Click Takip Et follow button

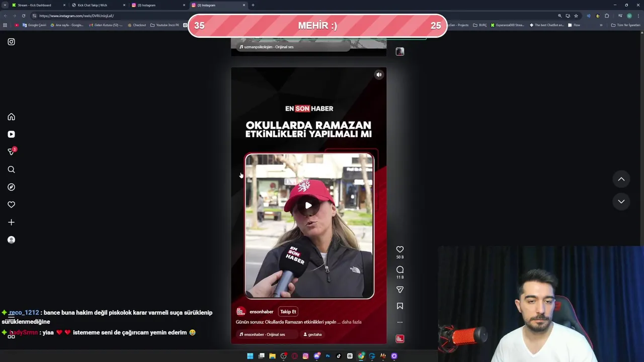click(288, 312)
